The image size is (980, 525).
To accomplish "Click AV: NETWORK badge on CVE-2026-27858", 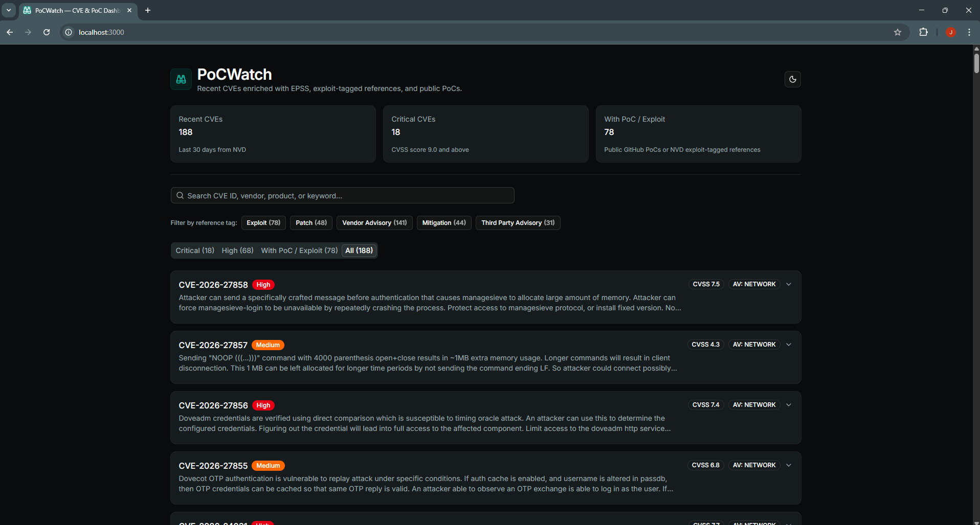I will point(754,284).
